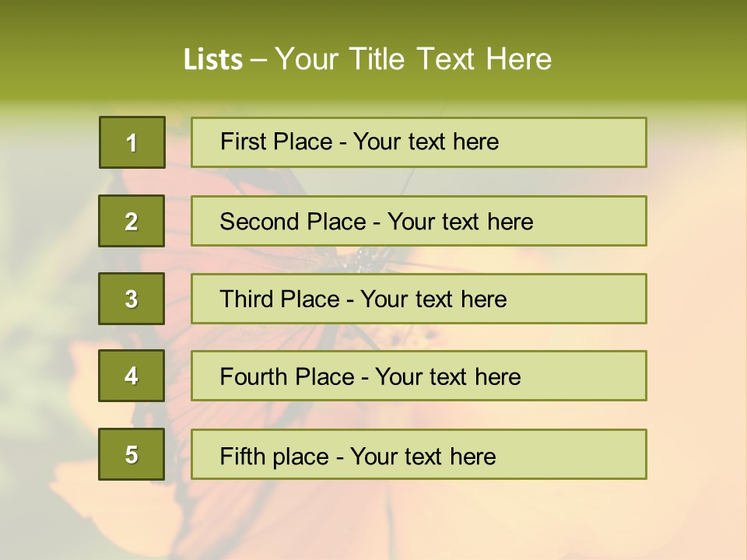Click the dash in the slide title
This screenshot has height=560, width=747.
click(x=258, y=60)
